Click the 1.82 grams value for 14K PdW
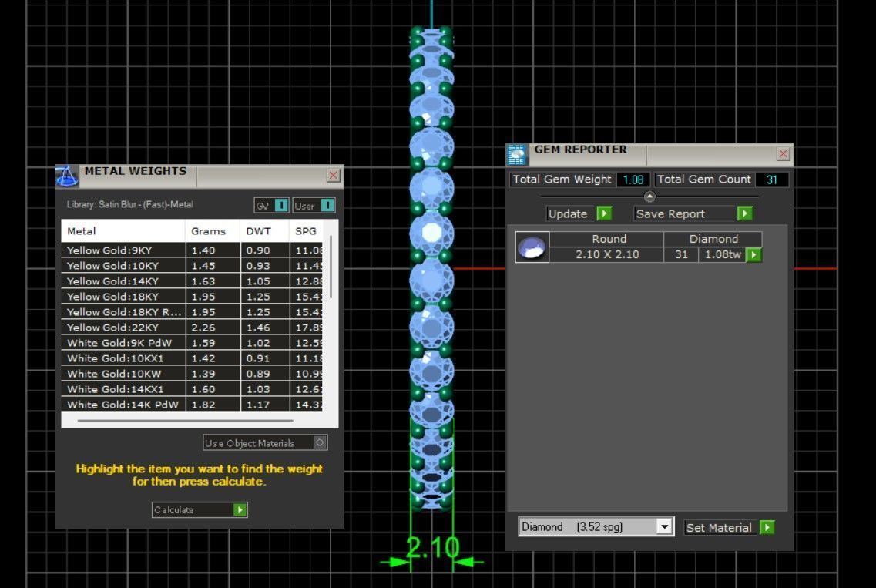The width and height of the screenshot is (876, 588). point(203,404)
